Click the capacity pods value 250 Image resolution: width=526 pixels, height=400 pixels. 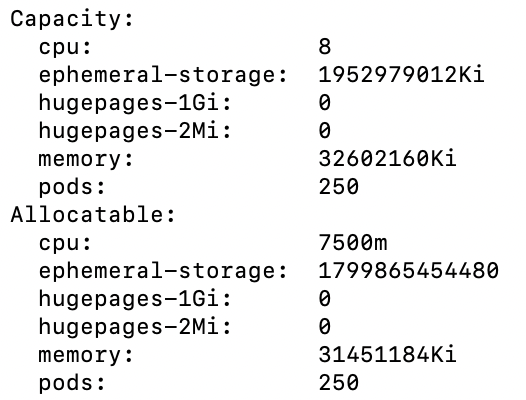338,187
